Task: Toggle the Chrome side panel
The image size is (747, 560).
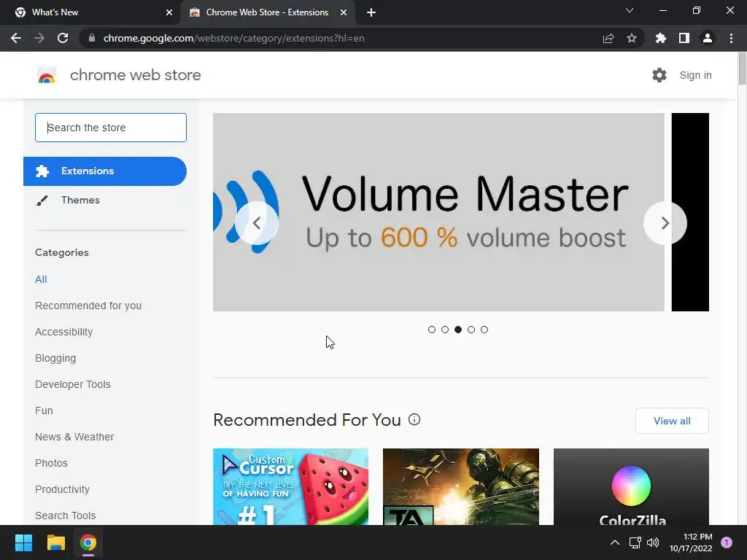Action: [x=684, y=38]
